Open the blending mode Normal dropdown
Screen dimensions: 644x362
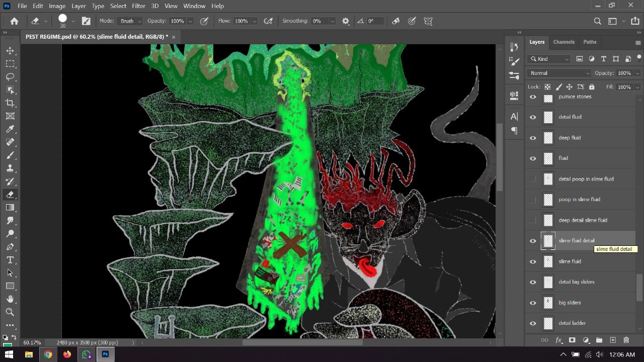click(559, 73)
